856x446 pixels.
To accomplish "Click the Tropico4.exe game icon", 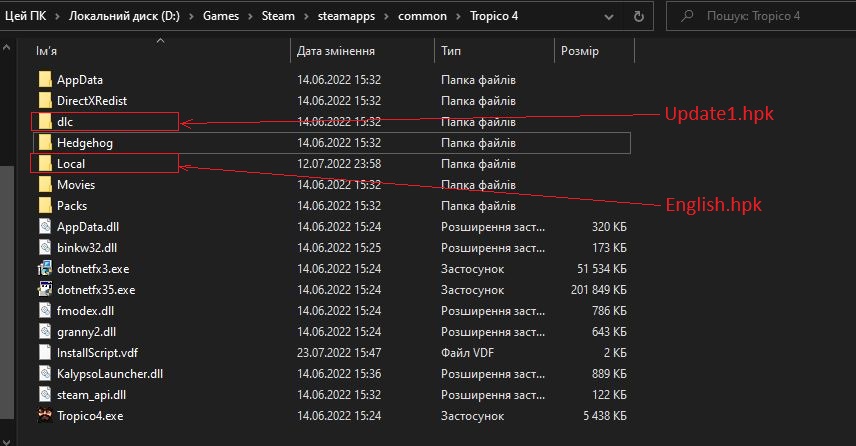I will pyautogui.click(x=45, y=415).
